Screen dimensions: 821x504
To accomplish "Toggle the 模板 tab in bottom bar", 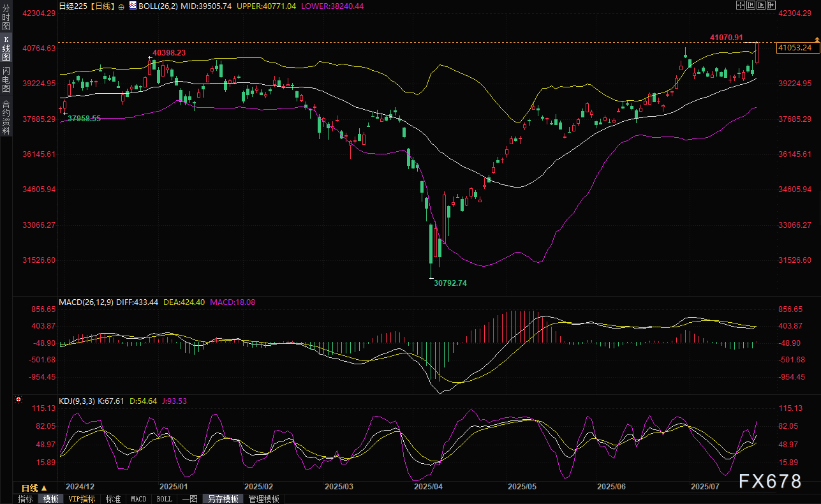I will pos(50,499).
